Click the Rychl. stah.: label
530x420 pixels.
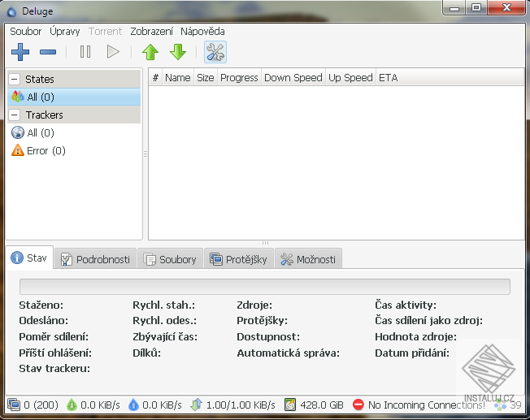[164, 305]
